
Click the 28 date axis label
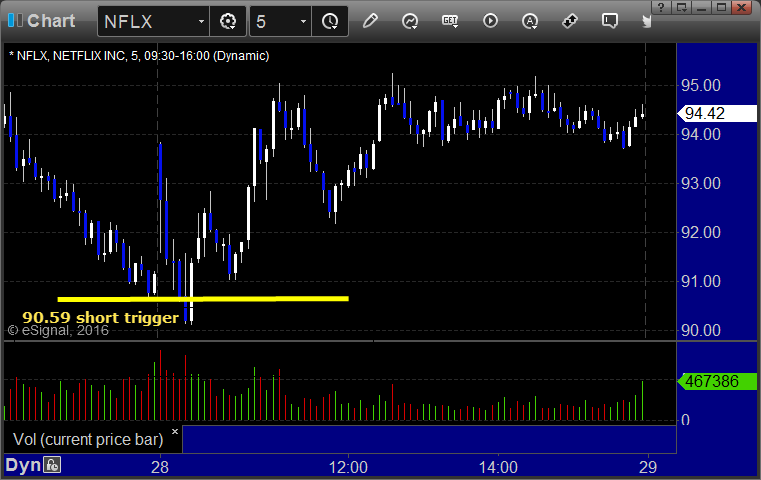[x=160, y=467]
